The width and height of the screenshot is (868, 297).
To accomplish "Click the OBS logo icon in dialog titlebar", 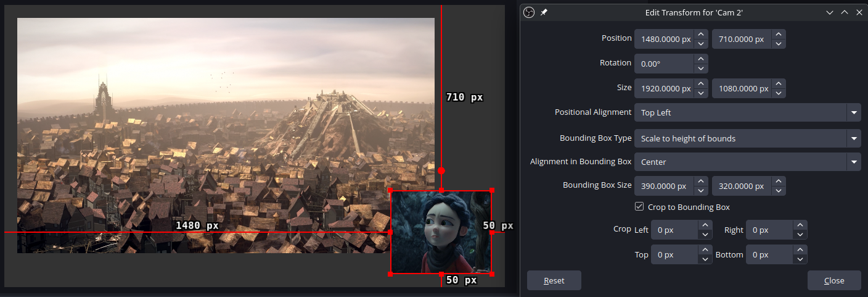I will pos(528,12).
